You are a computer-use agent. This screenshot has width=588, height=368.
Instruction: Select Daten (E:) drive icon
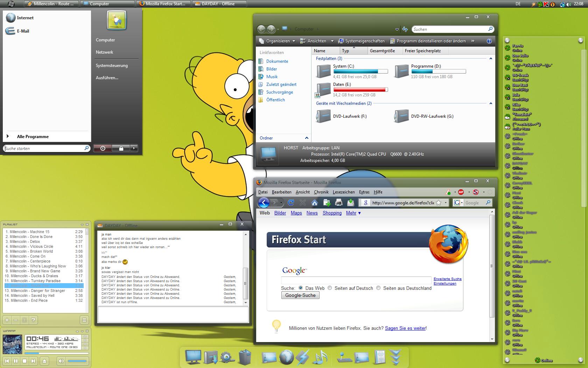pos(323,90)
